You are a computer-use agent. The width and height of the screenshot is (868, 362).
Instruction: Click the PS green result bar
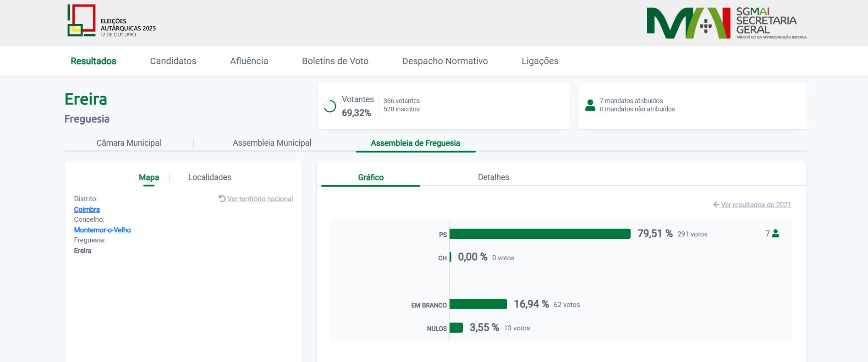click(539, 234)
